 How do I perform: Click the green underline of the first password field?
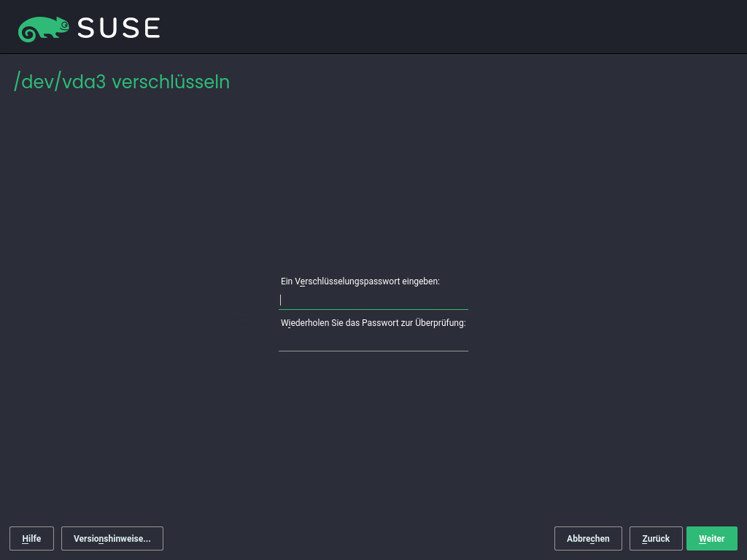click(373, 310)
